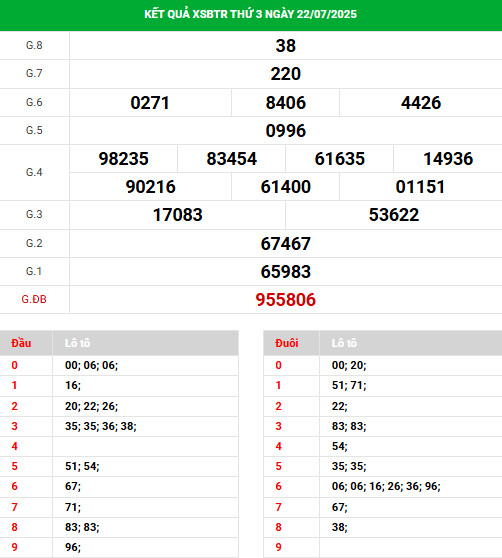Click the G.1 row label

(x=34, y=271)
